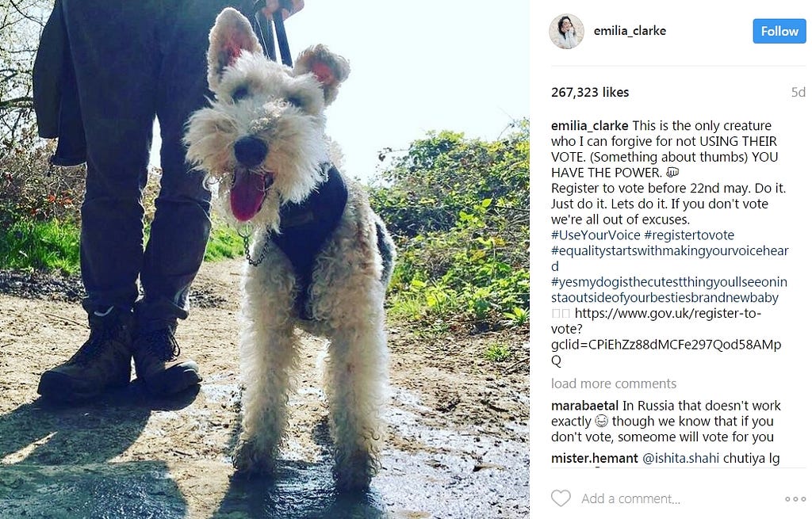Open emilia_clarke username in the header
The image size is (812, 519).
pos(630,31)
